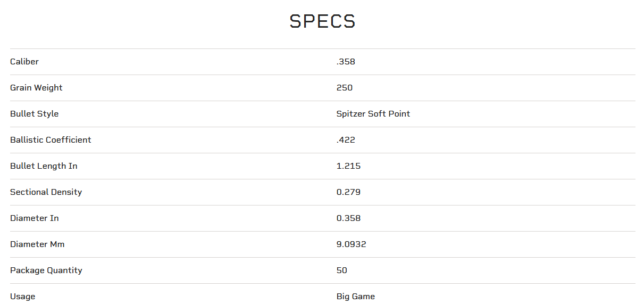Click the Ballistic Coefficient label
This screenshot has width=644, height=304.
(51, 140)
